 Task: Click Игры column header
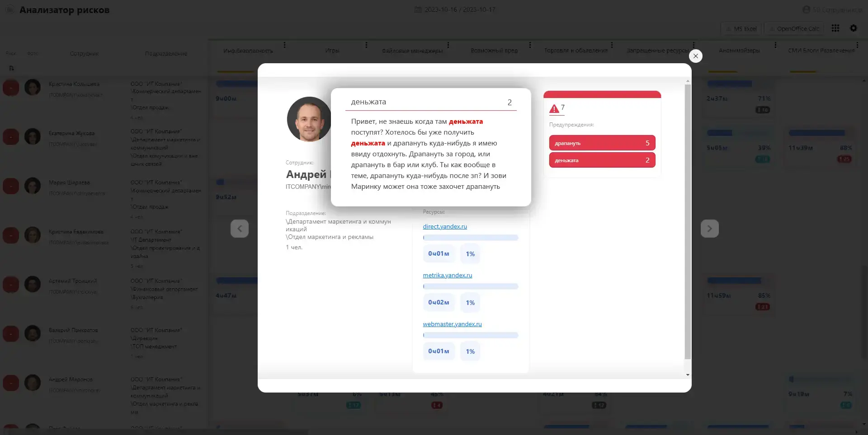point(332,51)
